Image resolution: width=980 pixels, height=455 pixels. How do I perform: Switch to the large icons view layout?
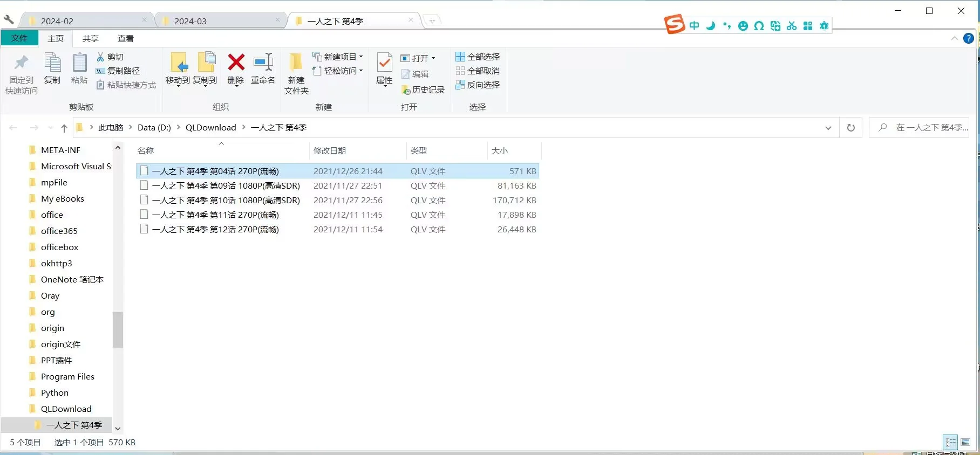coord(965,442)
